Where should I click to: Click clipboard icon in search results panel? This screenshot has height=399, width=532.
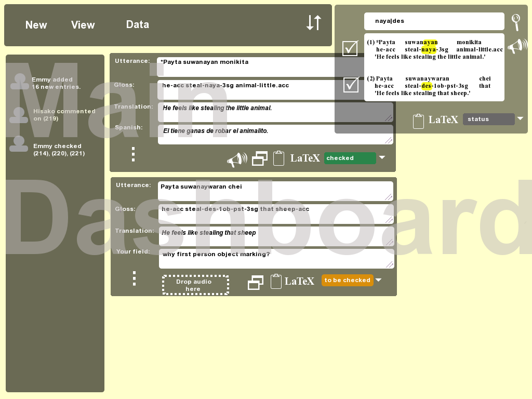[418, 121]
